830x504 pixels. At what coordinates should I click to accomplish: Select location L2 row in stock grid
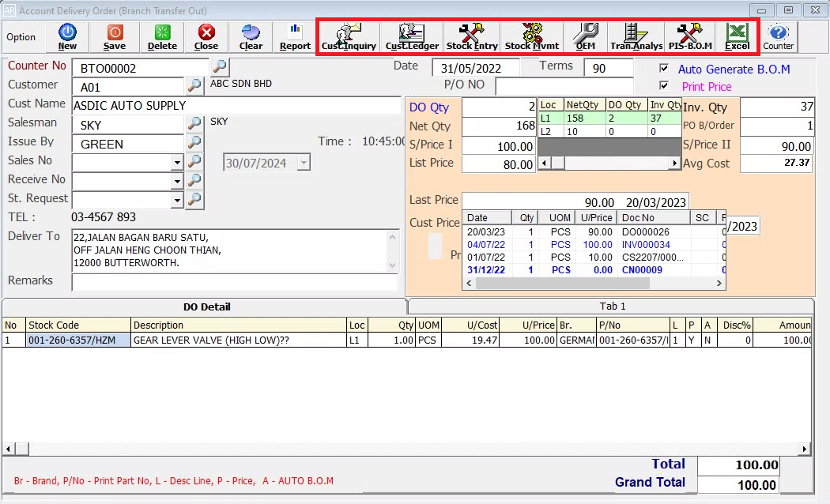click(609, 132)
